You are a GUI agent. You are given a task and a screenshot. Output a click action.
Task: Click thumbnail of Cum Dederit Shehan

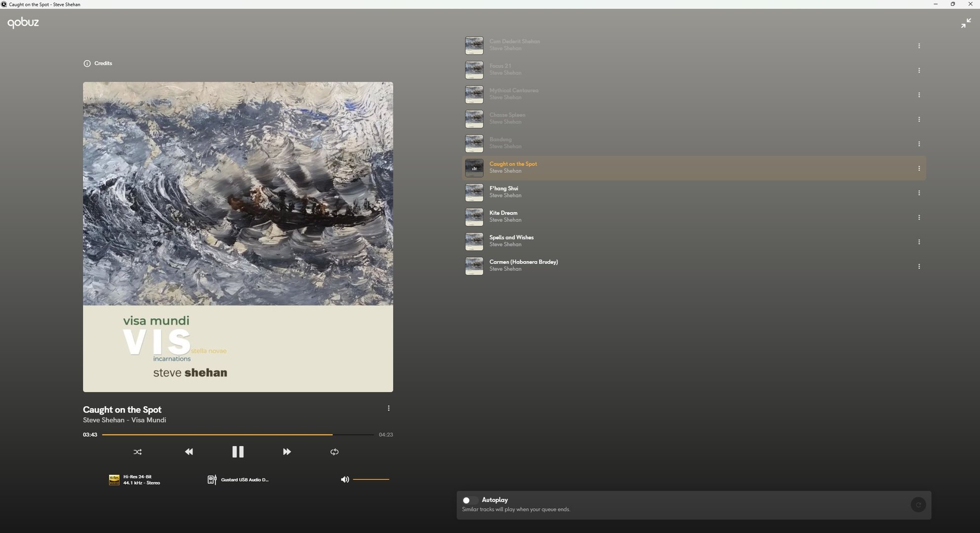tap(474, 45)
